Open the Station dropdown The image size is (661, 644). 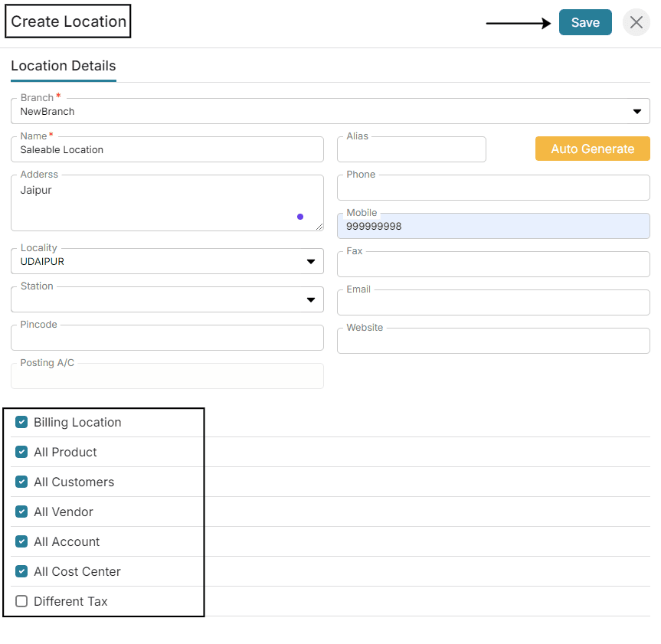(x=168, y=299)
